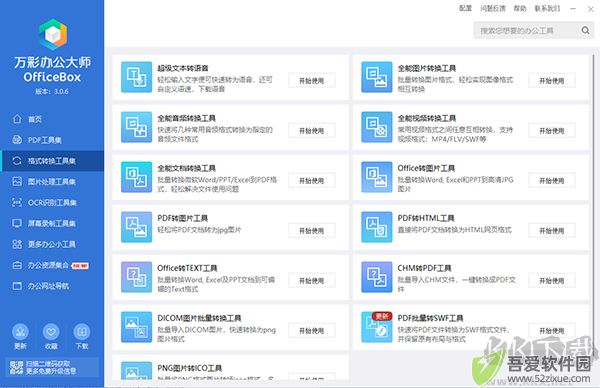Start using PDF转HTML工具 with 开始使用
The width and height of the screenshot is (600, 388).
point(552,231)
